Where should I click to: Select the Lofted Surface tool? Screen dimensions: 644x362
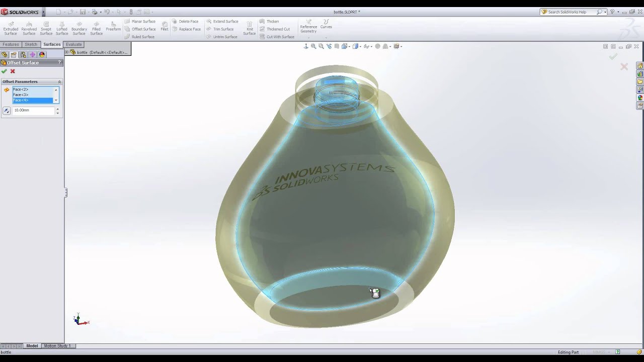(62, 28)
